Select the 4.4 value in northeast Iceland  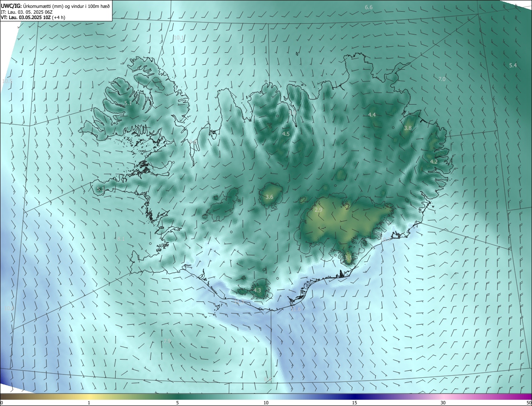tap(372, 115)
